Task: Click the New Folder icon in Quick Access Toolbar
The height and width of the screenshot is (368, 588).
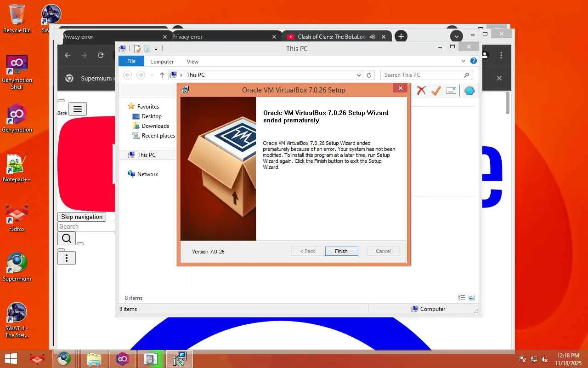Action: point(147,49)
